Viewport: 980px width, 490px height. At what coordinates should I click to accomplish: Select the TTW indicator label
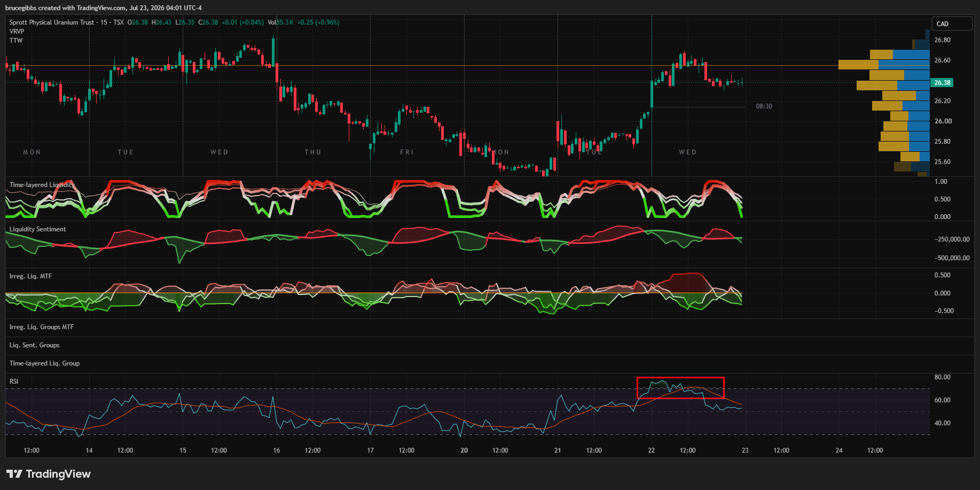pyautogui.click(x=16, y=41)
